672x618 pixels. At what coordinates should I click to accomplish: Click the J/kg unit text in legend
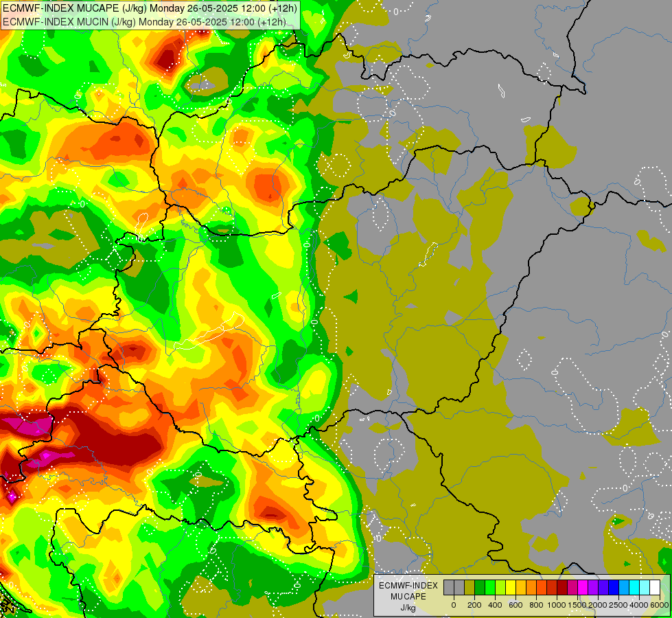coord(408,608)
